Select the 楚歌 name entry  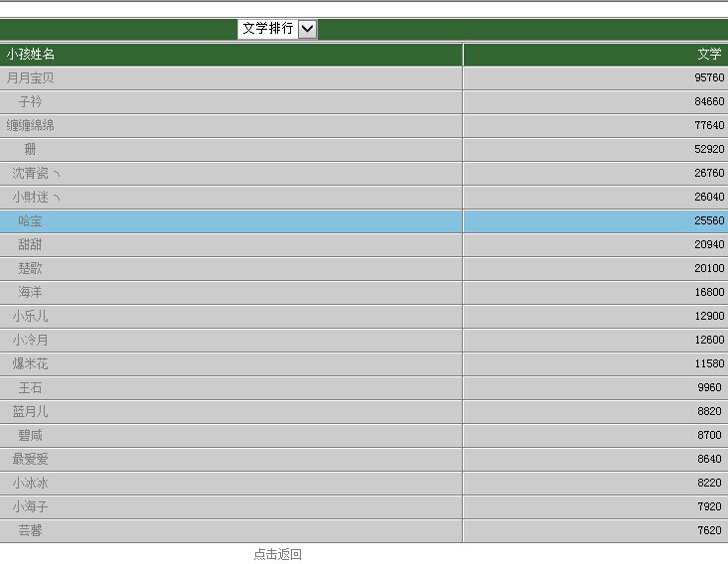click(x=30, y=268)
